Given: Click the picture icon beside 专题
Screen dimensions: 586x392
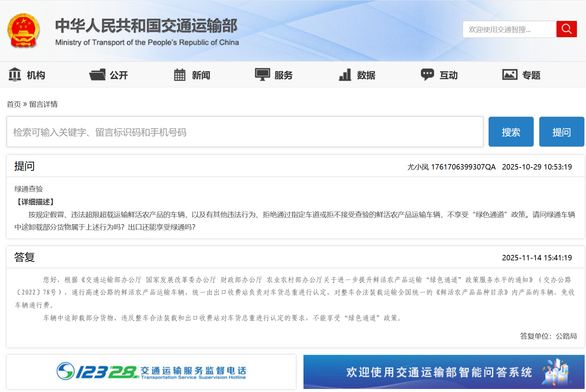Looking at the screenshot, I should 510,75.
